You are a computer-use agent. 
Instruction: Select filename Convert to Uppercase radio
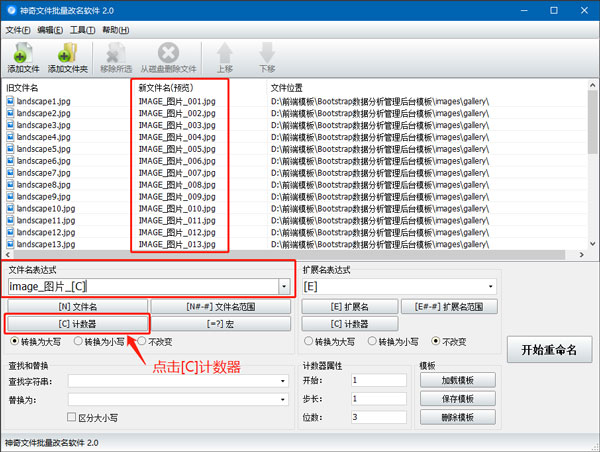[15, 341]
